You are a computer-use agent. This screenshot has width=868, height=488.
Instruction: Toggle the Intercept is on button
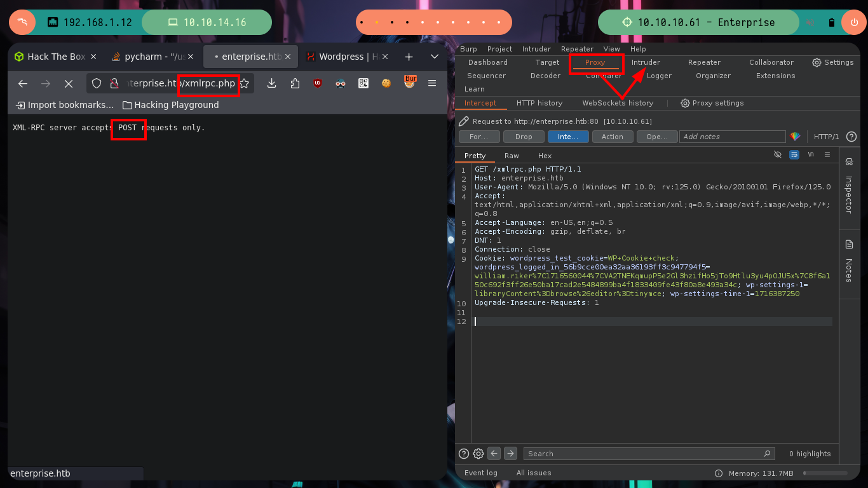568,137
